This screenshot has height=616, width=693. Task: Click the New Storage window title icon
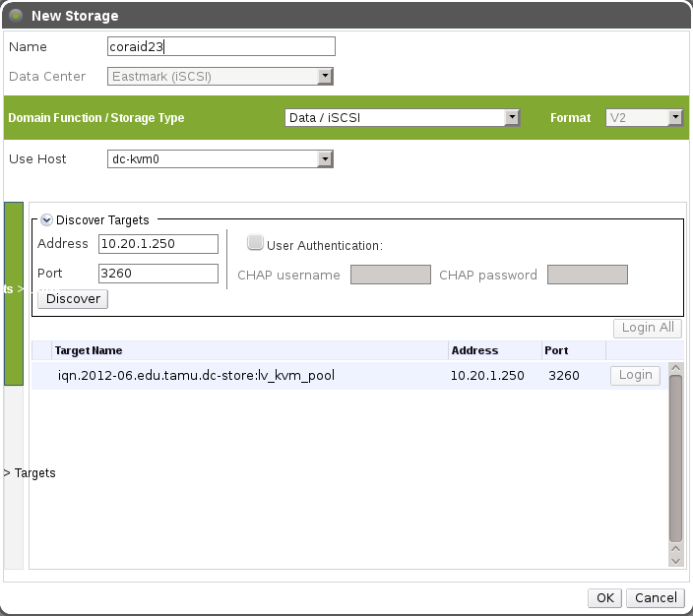15,15
